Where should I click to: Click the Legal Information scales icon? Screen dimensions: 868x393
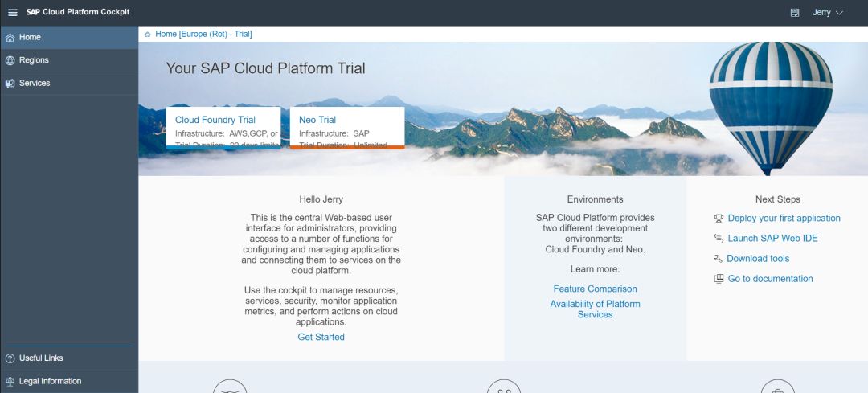[10, 382]
